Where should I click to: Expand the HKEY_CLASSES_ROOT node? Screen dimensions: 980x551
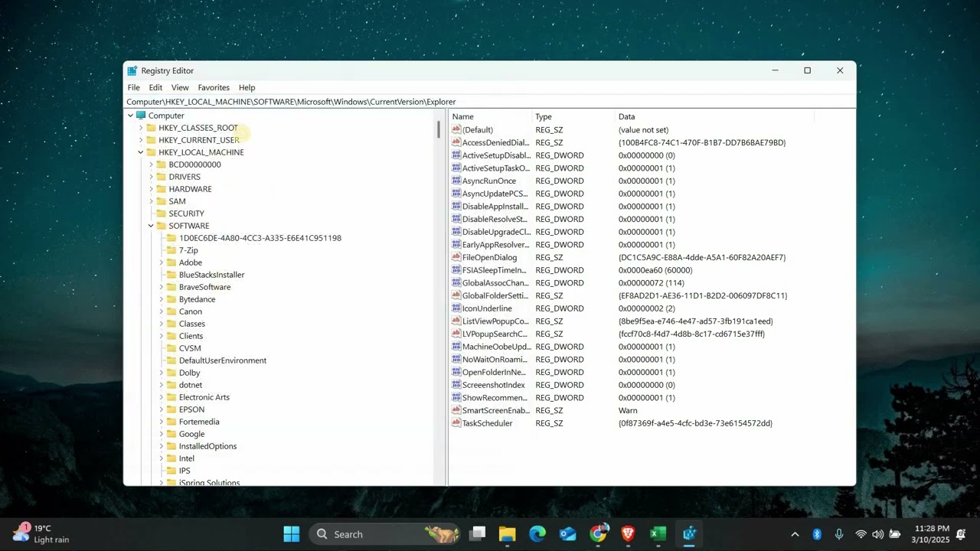pyautogui.click(x=141, y=128)
